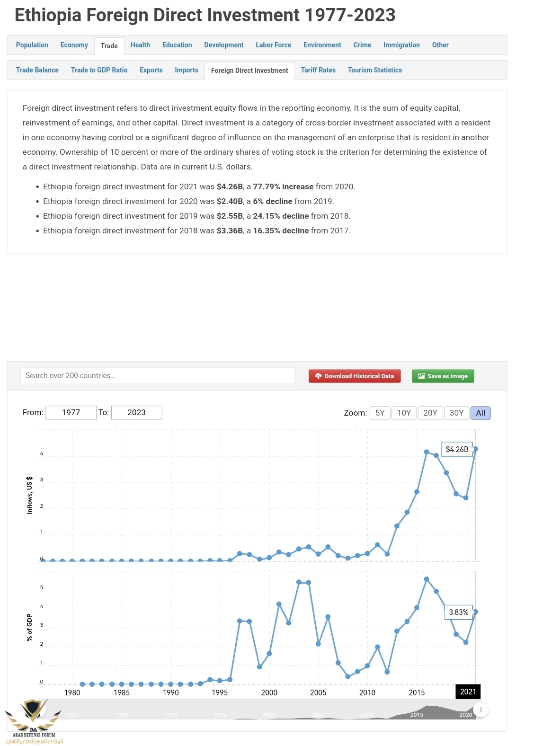The width and height of the screenshot is (560, 746).
Task: Open the Immigration tab
Action: point(401,45)
